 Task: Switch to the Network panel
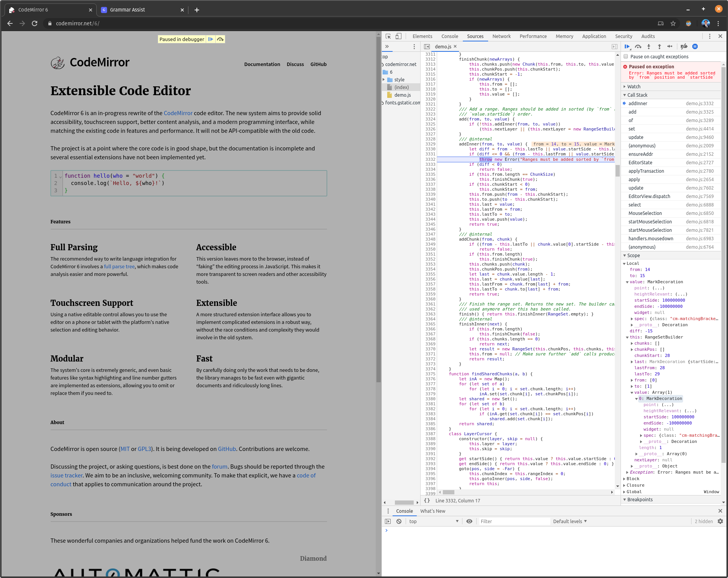(x=501, y=36)
